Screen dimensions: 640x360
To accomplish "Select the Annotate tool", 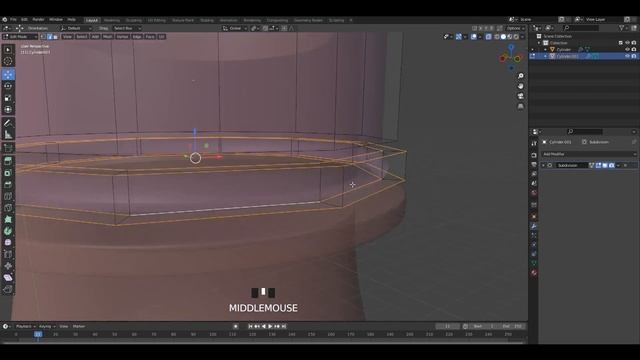I will pyautogui.click(x=8, y=123).
